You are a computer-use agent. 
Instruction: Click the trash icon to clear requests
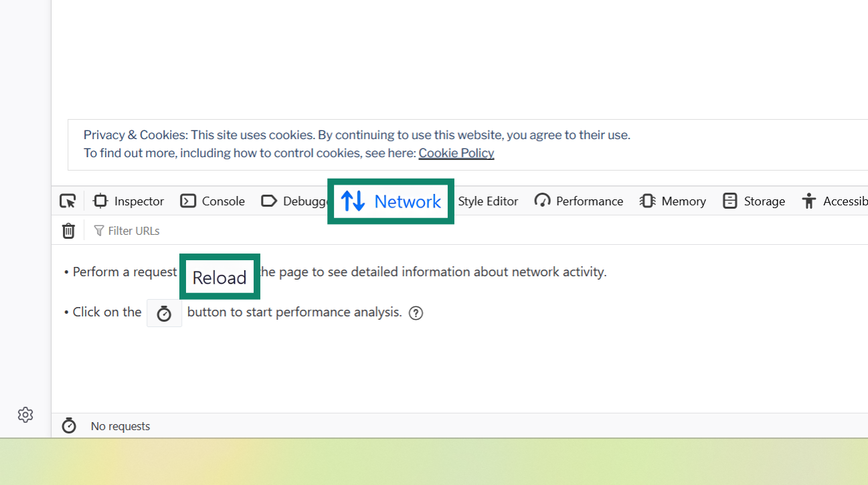pyautogui.click(x=68, y=230)
